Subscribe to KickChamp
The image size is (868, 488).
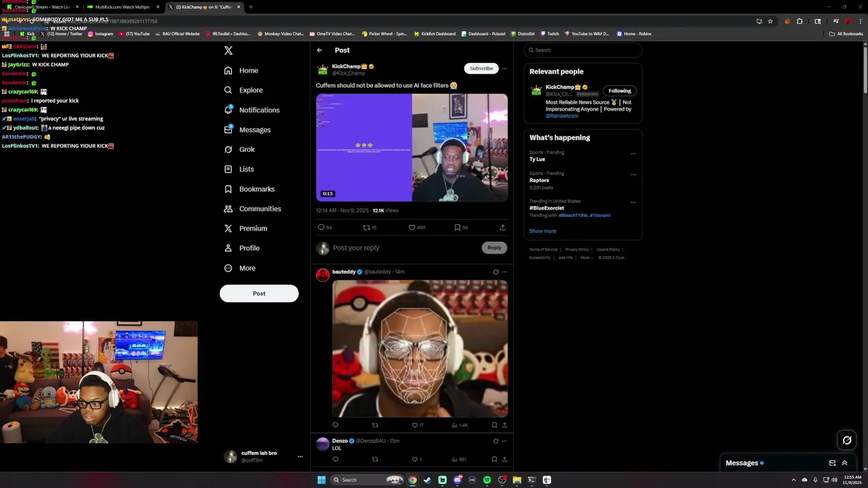(x=481, y=68)
